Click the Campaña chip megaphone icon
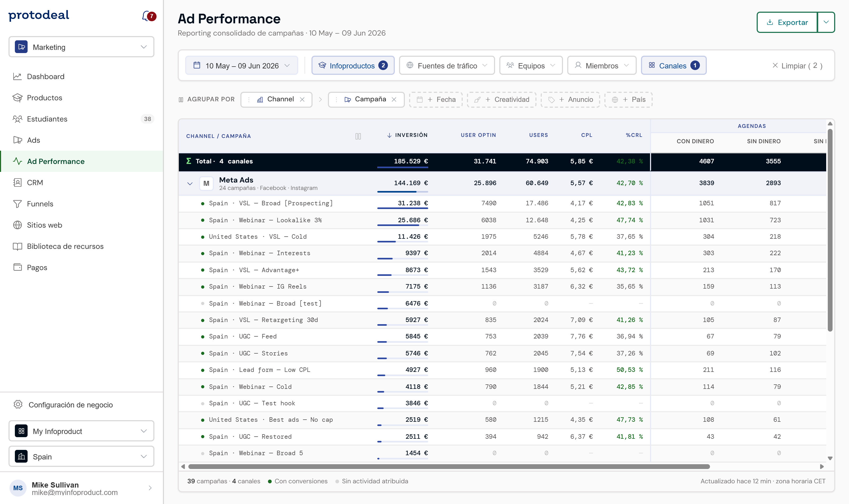Screen dimensions: 849x504 347,99
